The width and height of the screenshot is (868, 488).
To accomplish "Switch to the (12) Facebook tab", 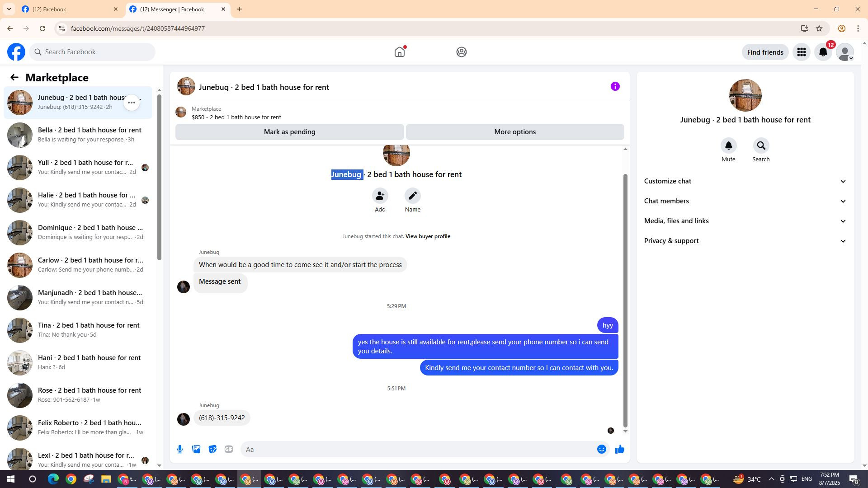I will pos(70,9).
